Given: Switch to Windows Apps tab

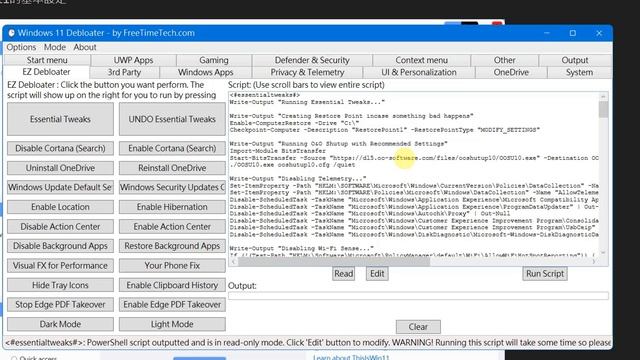Looking at the screenshot, I should 206,72.
